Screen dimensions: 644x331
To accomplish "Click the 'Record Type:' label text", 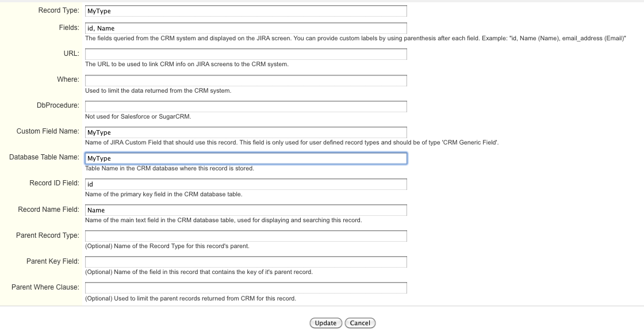I will tap(59, 11).
